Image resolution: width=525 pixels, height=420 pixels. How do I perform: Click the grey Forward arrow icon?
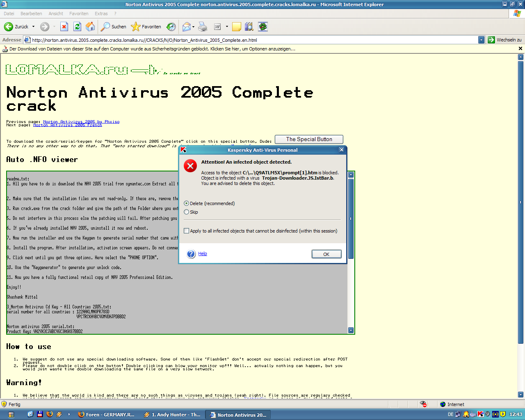coord(45,27)
